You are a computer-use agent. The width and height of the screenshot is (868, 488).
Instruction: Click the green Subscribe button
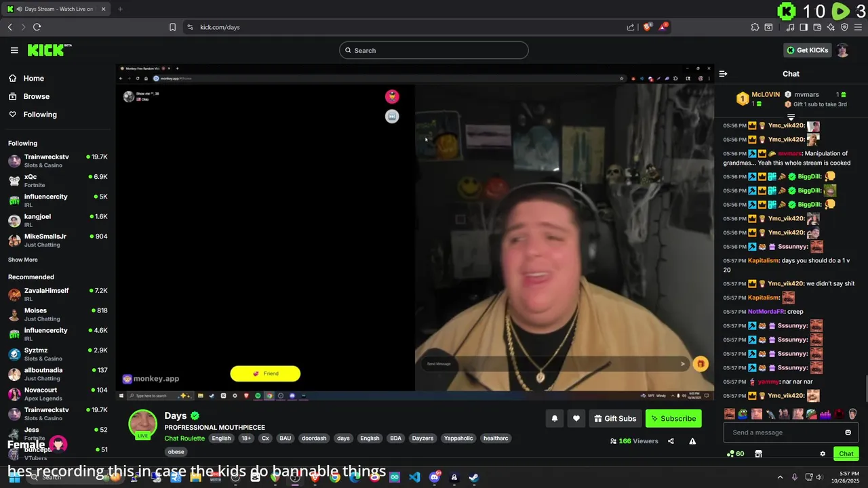pyautogui.click(x=673, y=419)
